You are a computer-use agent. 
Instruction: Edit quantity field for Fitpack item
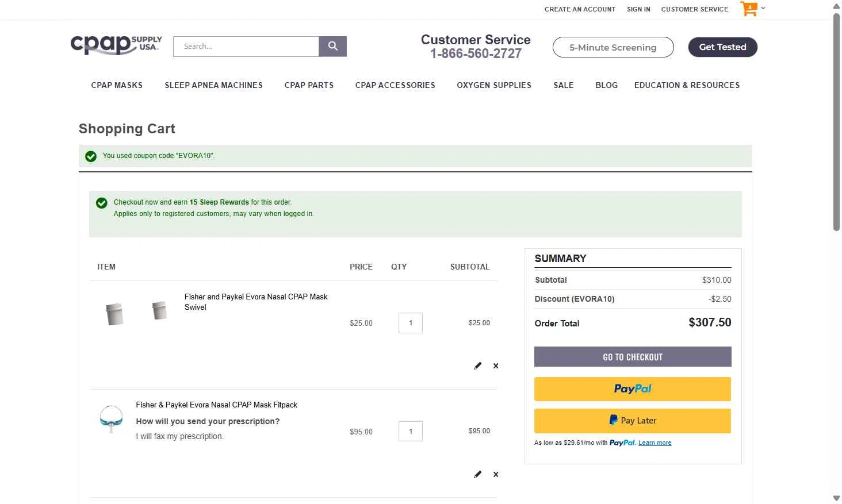pyautogui.click(x=411, y=431)
